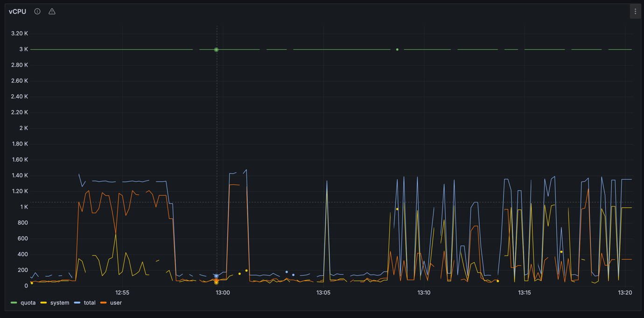The image size is (644, 318).
Task: Click the 1 K y-axis label
Action: (x=24, y=207)
